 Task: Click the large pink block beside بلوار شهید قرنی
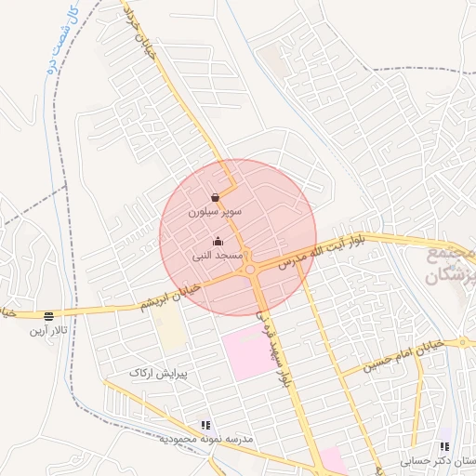click(250, 352)
